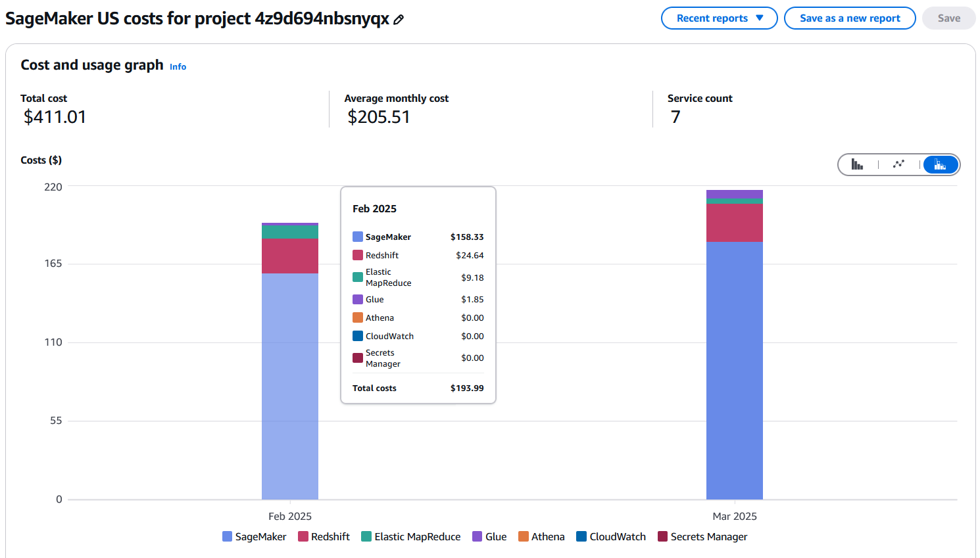Switch to the line chart view icon

coord(898,164)
